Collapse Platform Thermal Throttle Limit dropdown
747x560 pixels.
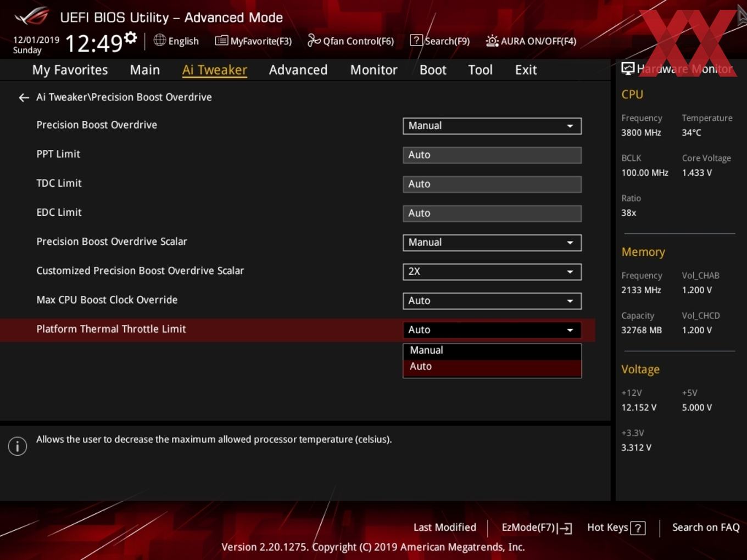(492, 330)
